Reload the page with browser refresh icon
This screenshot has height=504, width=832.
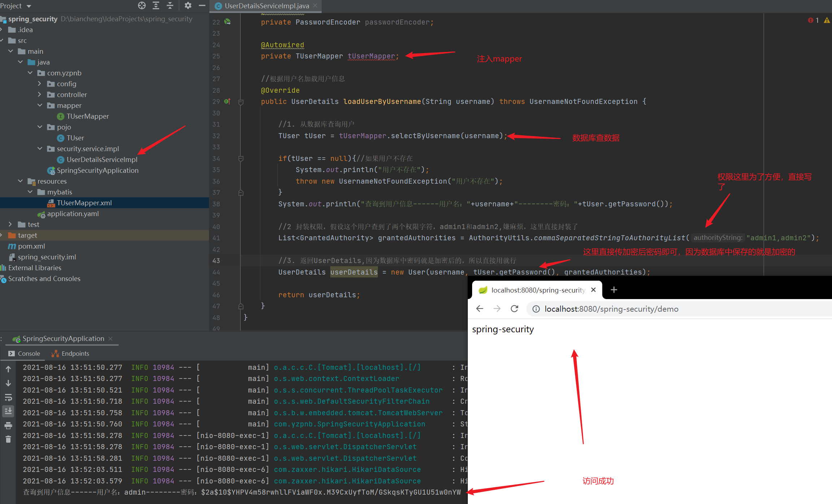point(514,309)
